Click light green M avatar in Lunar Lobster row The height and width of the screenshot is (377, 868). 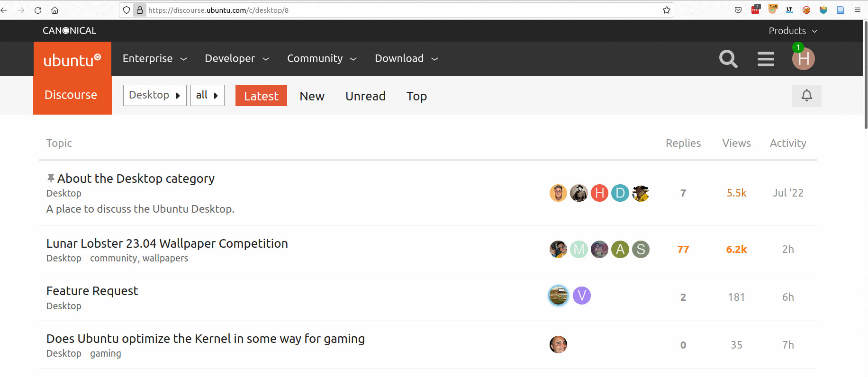[579, 249]
